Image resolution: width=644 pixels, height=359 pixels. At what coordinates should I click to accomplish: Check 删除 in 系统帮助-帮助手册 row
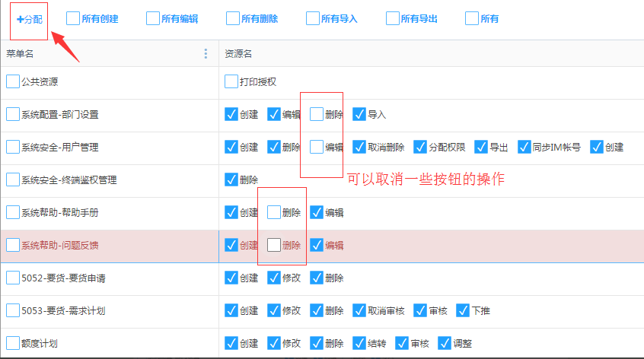coord(274,212)
